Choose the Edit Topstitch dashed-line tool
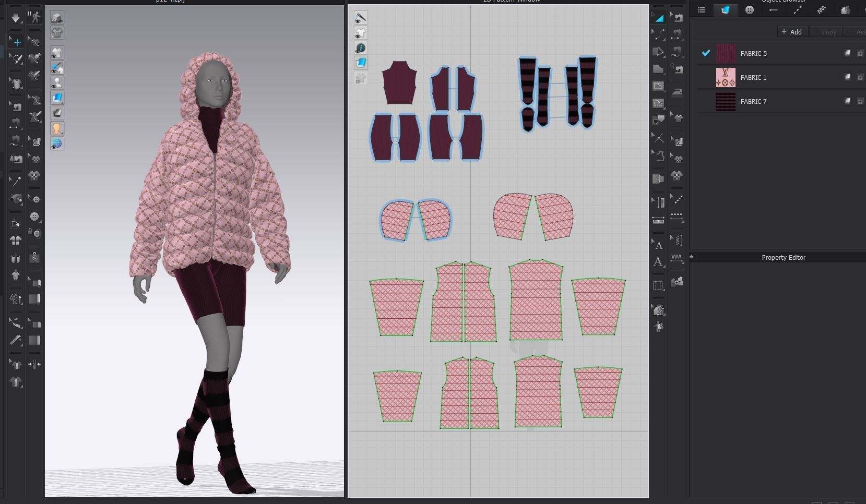866x504 pixels. pyautogui.click(x=677, y=199)
